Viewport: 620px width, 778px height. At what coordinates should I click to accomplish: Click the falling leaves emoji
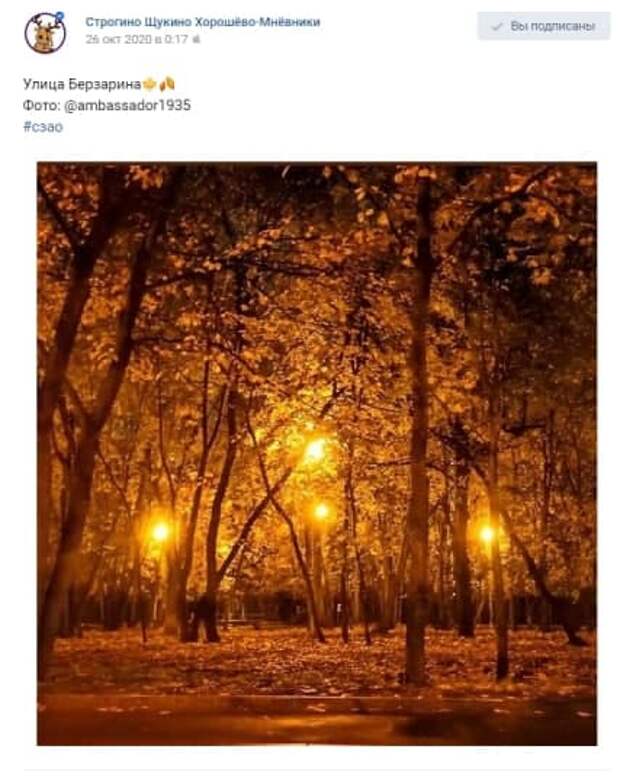167,84
